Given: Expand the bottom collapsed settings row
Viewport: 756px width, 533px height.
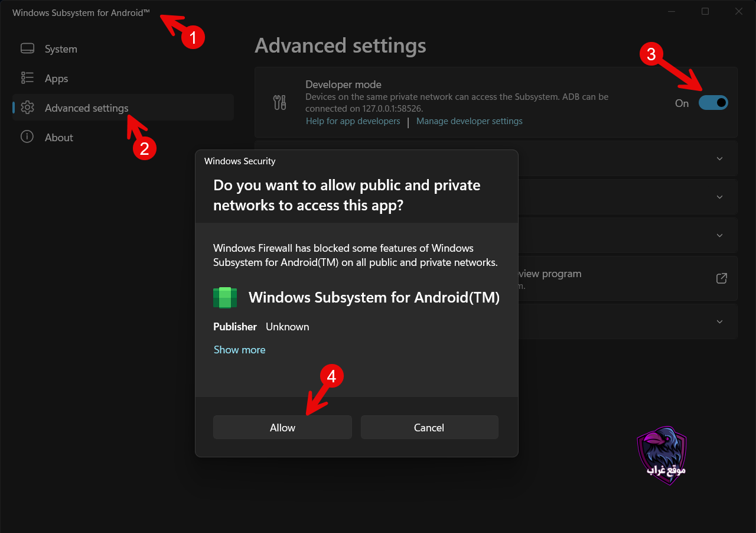Looking at the screenshot, I should tap(719, 321).
